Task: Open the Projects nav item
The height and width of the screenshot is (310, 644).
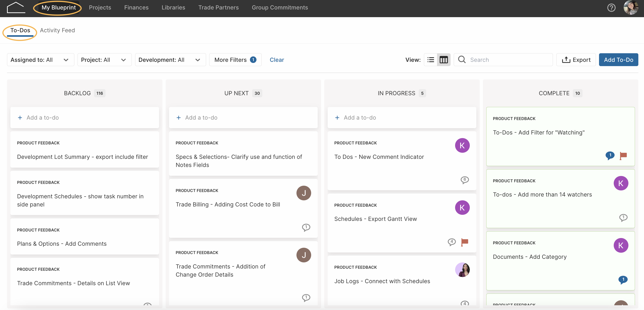Action: pyautogui.click(x=100, y=7)
